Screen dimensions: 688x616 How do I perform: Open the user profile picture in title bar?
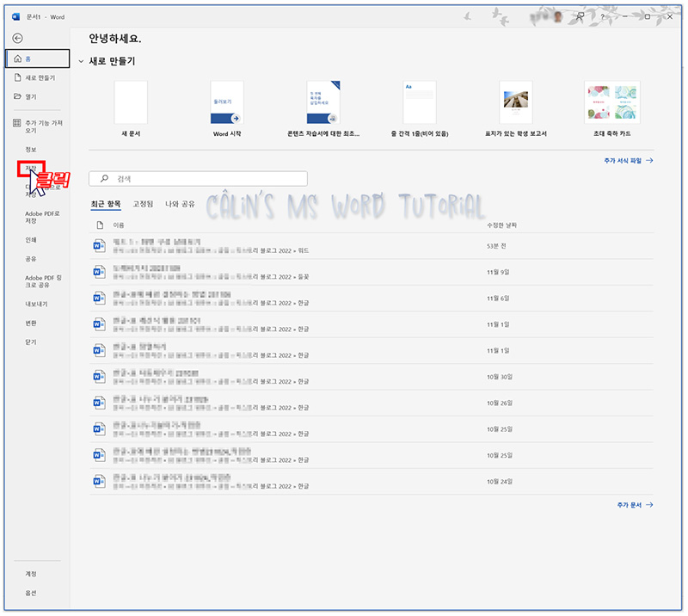pos(558,16)
